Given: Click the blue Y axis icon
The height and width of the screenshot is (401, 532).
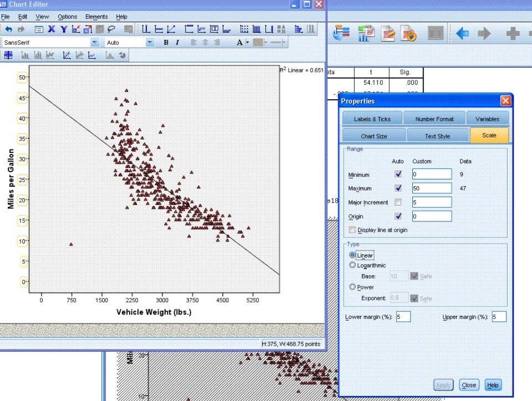Looking at the screenshot, I should pyautogui.click(x=64, y=29).
